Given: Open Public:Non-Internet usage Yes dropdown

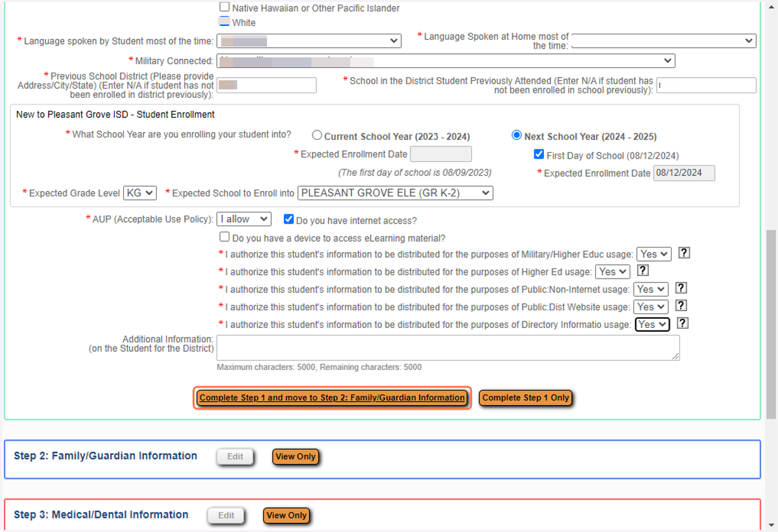Looking at the screenshot, I should click(x=652, y=290).
